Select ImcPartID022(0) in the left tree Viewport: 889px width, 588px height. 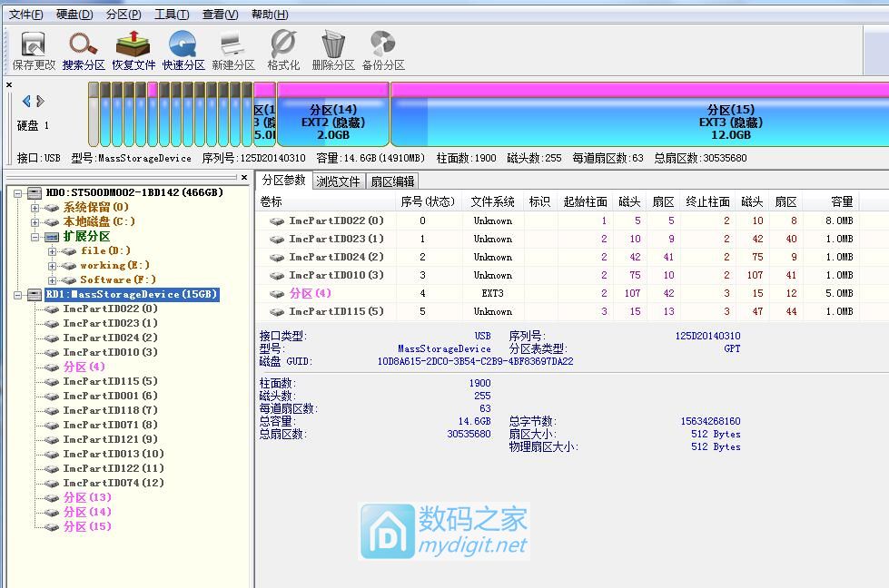[x=111, y=309]
